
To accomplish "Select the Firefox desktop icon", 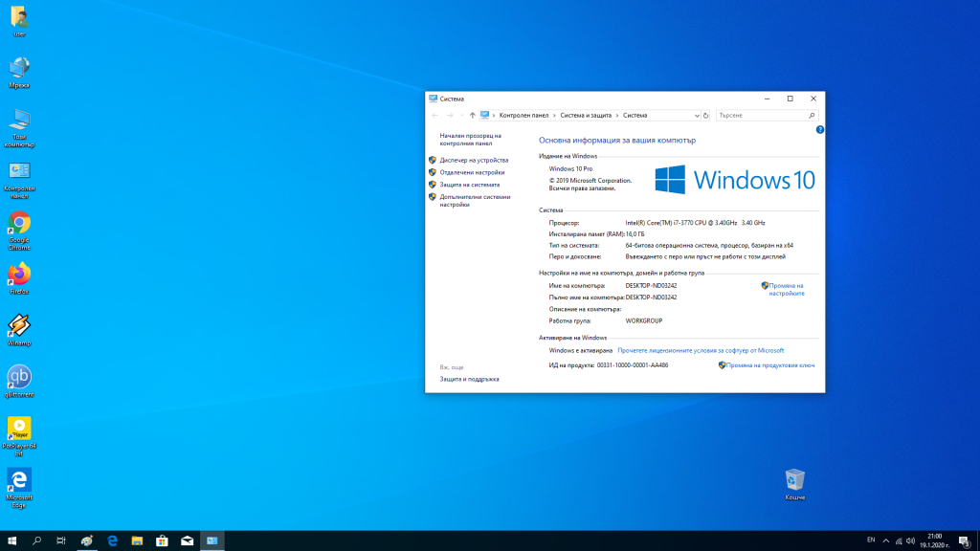I will (x=19, y=275).
